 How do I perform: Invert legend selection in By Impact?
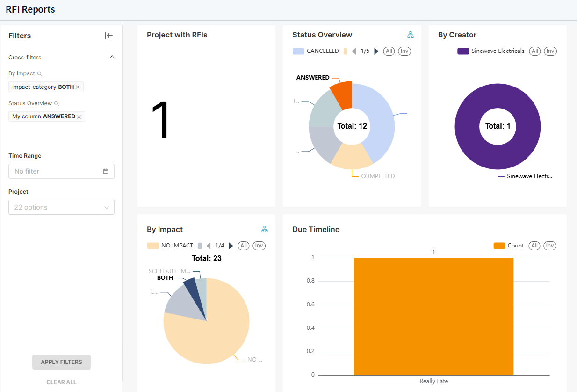click(x=259, y=246)
